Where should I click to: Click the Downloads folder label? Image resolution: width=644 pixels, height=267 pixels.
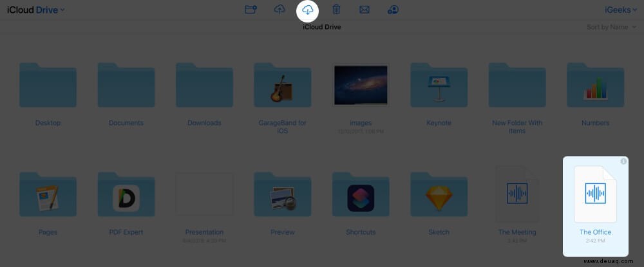coord(205,123)
